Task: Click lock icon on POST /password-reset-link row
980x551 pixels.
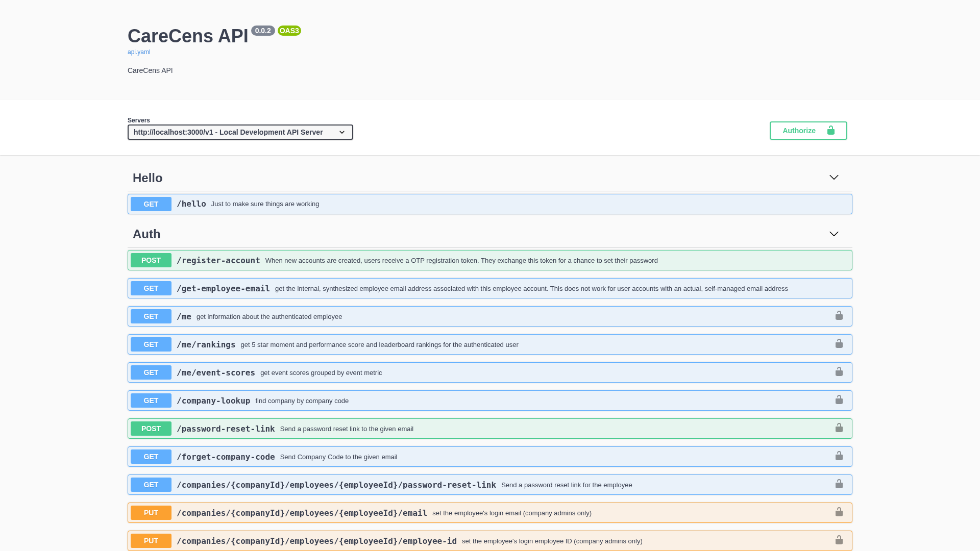Action: 839,428
